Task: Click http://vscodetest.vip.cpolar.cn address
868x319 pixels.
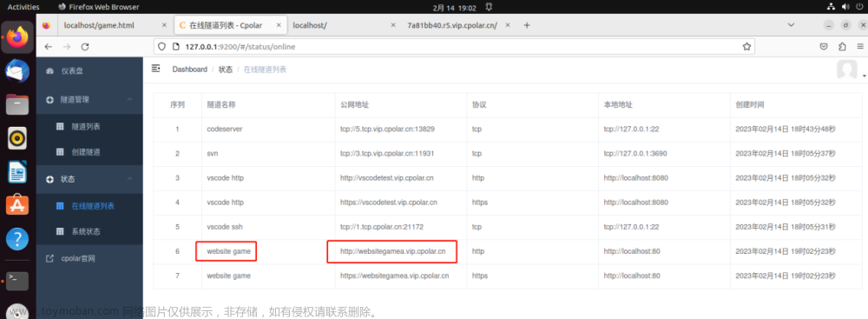Action: click(x=387, y=177)
